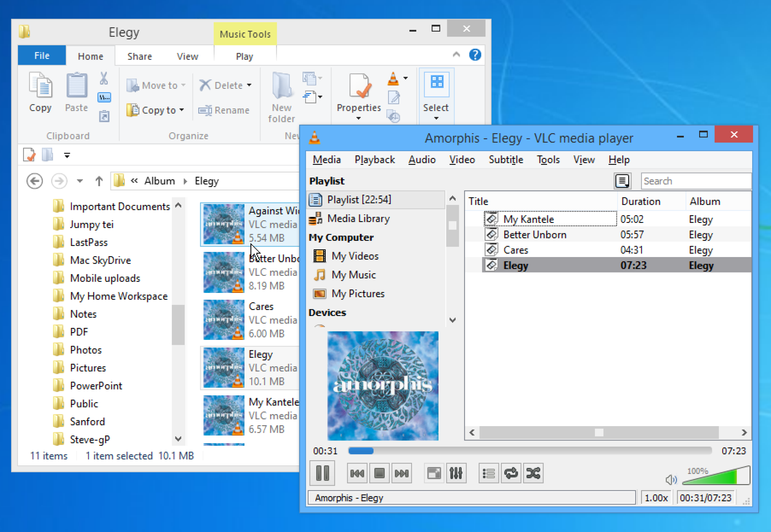The width and height of the screenshot is (771, 532).
Task: Open the Tools menu in VLC
Action: click(x=548, y=160)
